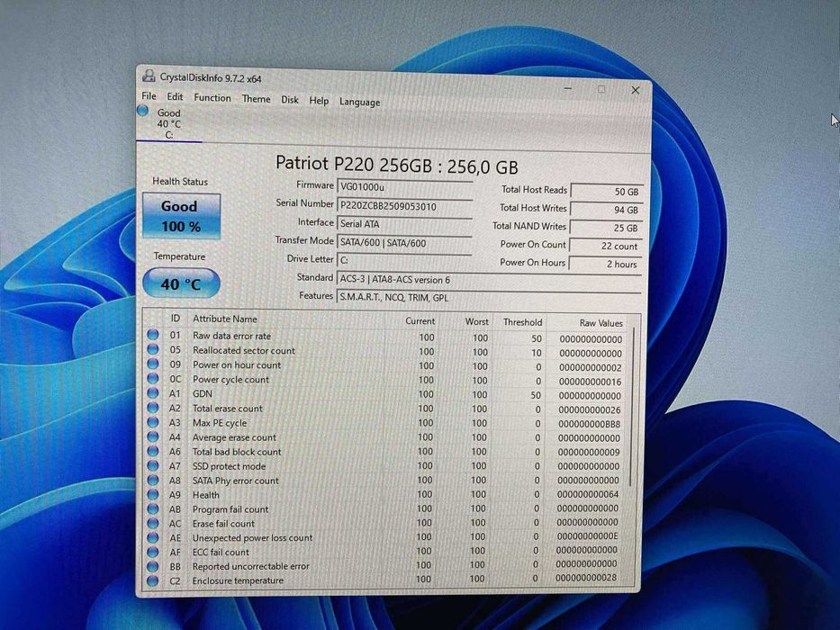Open the File menu
840x630 pixels.
pos(149,96)
